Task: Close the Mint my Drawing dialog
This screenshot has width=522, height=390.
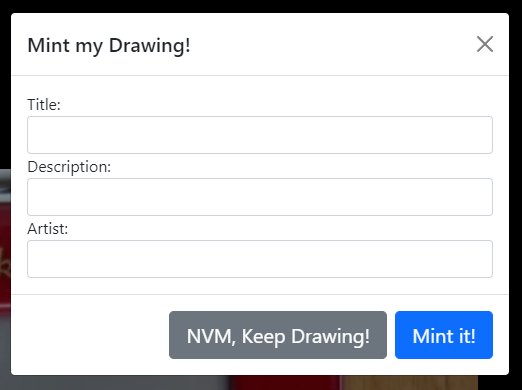Action: (x=485, y=44)
